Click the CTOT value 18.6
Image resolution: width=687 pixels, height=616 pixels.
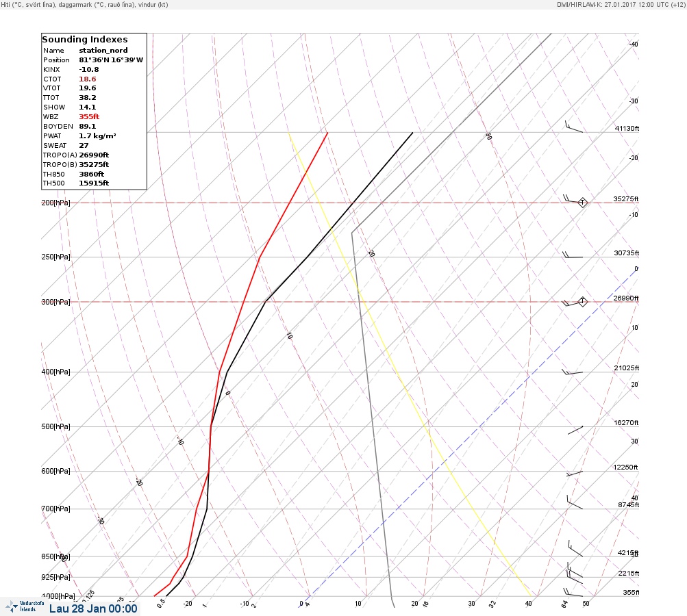88,79
